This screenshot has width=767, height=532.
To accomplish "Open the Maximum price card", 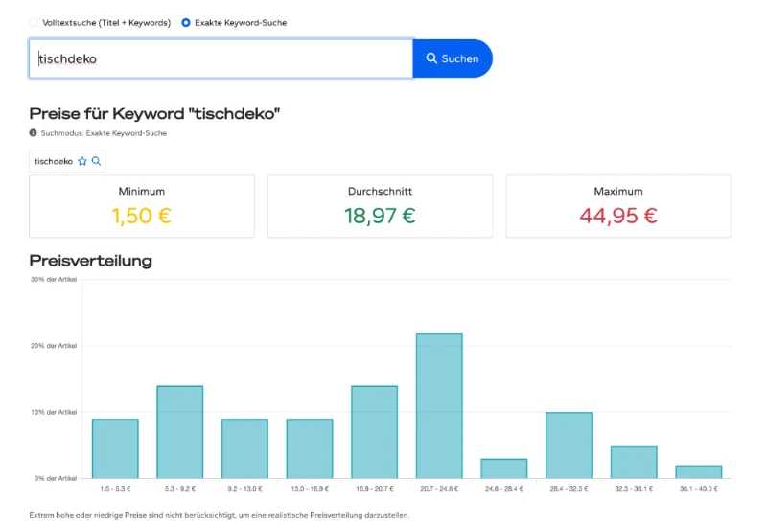I will pyautogui.click(x=617, y=206).
